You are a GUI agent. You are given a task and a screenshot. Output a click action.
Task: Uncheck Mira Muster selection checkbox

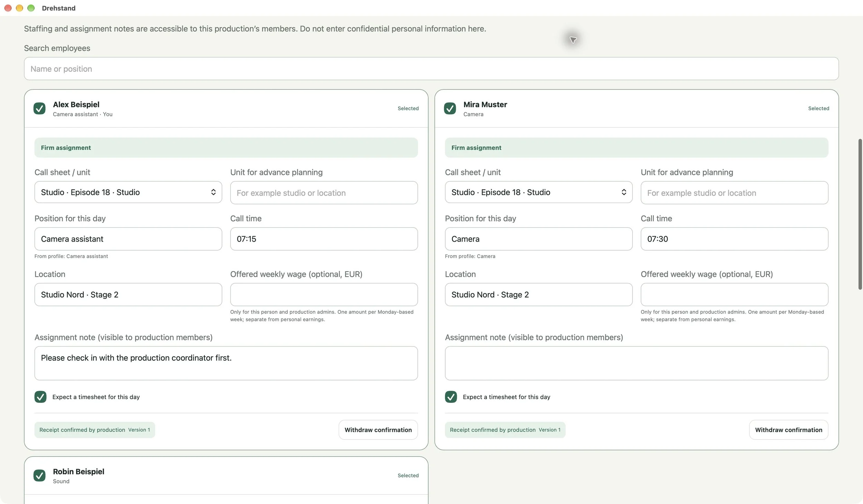pos(450,108)
